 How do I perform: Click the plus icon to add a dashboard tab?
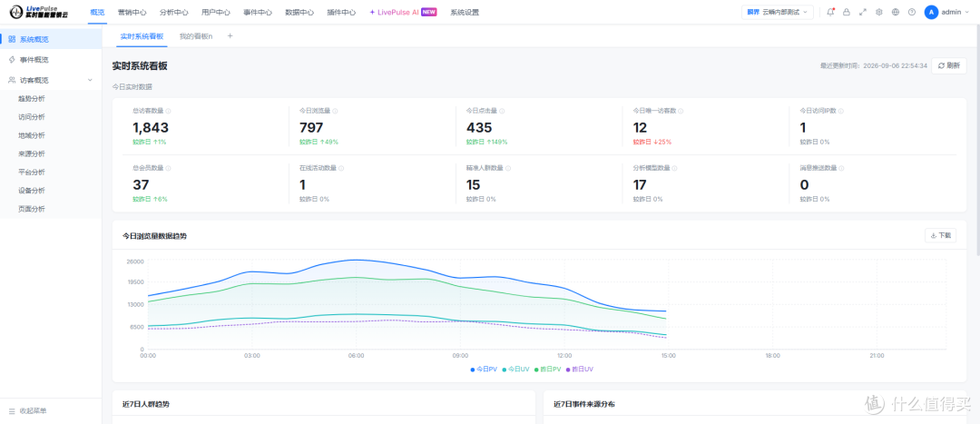pyautogui.click(x=230, y=36)
